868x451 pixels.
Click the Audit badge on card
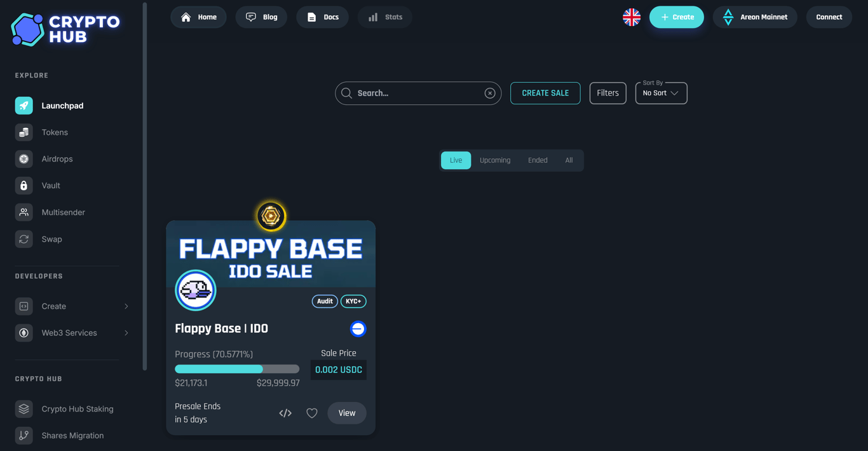(325, 302)
